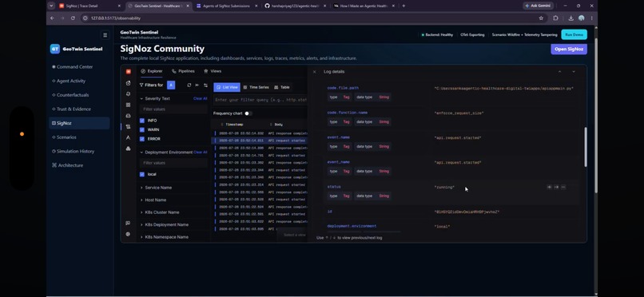Image resolution: width=644 pixels, height=297 pixels.
Task: Open a new browser tab
Action: pos(403,6)
